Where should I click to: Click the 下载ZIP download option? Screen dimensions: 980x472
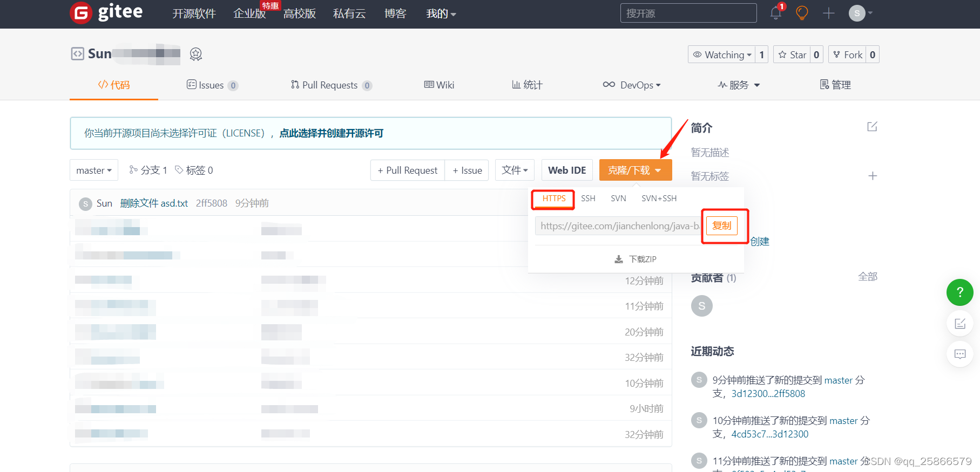(636, 259)
